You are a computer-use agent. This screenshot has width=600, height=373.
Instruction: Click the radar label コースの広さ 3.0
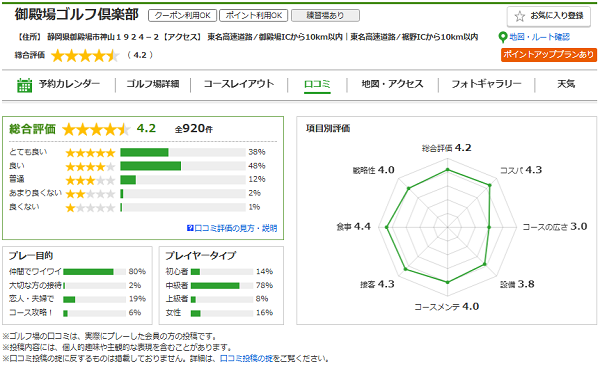pos(555,226)
